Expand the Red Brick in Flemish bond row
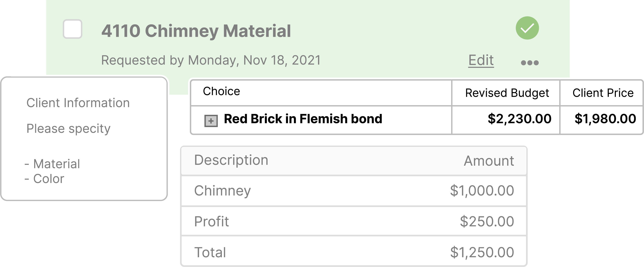Screen dimensions: 644x267 click(x=211, y=121)
